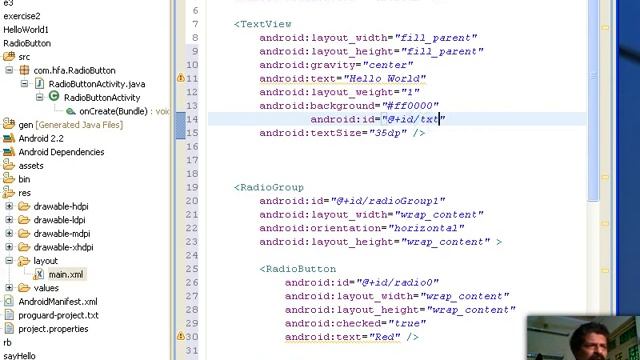Click the Android 2.2 library icon

pos(9,138)
